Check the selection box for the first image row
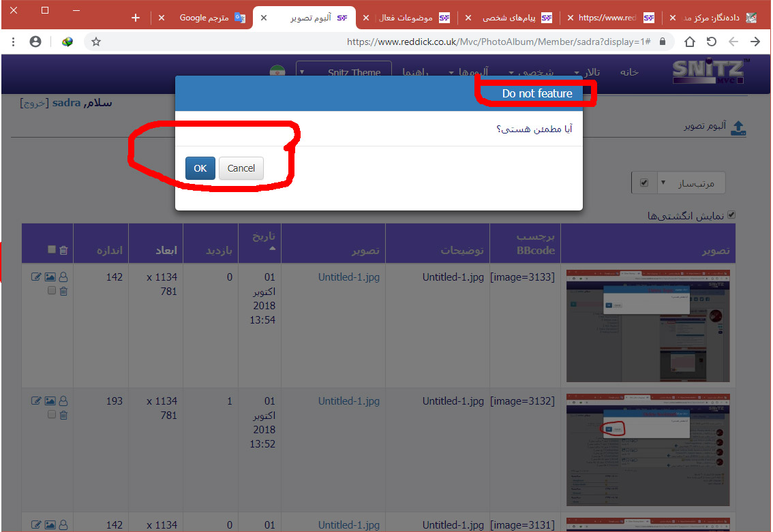The width and height of the screenshot is (773, 532). [x=52, y=291]
